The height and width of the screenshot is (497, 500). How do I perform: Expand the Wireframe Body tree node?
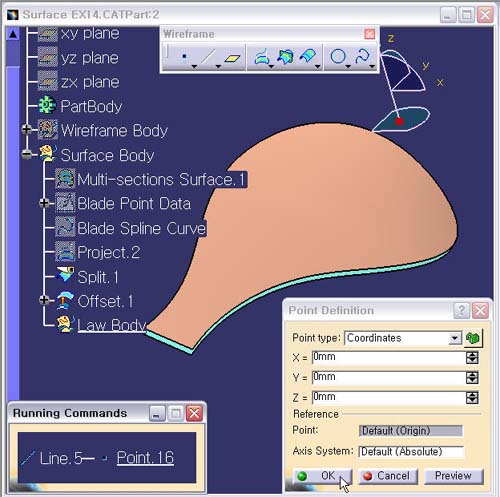[x=26, y=129]
